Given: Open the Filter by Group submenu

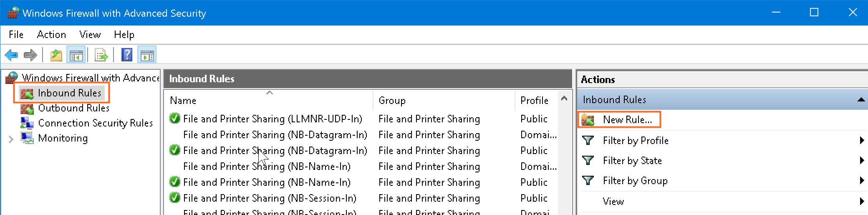Looking at the screenshot, I should click(635, 181).
